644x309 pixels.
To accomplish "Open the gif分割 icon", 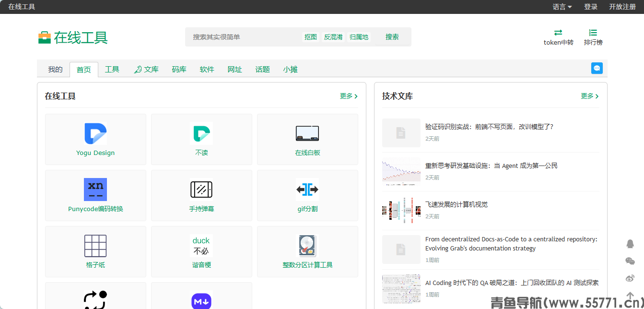I will coord(307,190).
